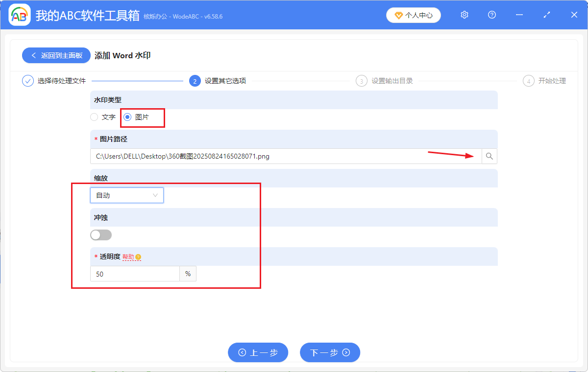
Task: Click the help question icon beside 透明度
Action: [138, 256]
